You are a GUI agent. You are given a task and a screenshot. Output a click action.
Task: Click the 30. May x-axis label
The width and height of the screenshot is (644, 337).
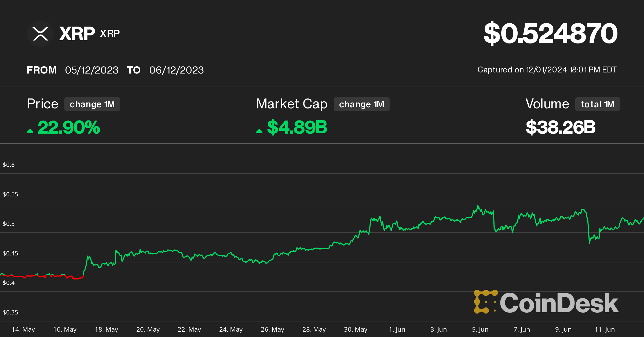(x=356, y=329)
